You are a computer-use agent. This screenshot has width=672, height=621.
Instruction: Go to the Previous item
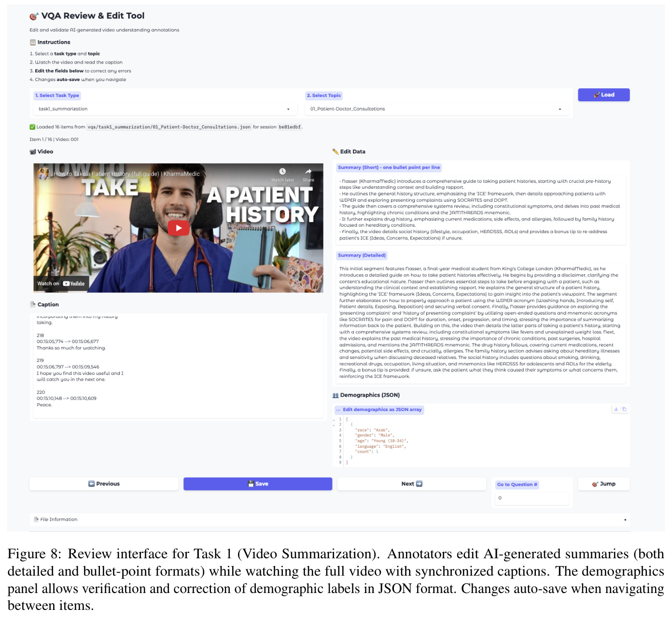click(x=104, y=484)
